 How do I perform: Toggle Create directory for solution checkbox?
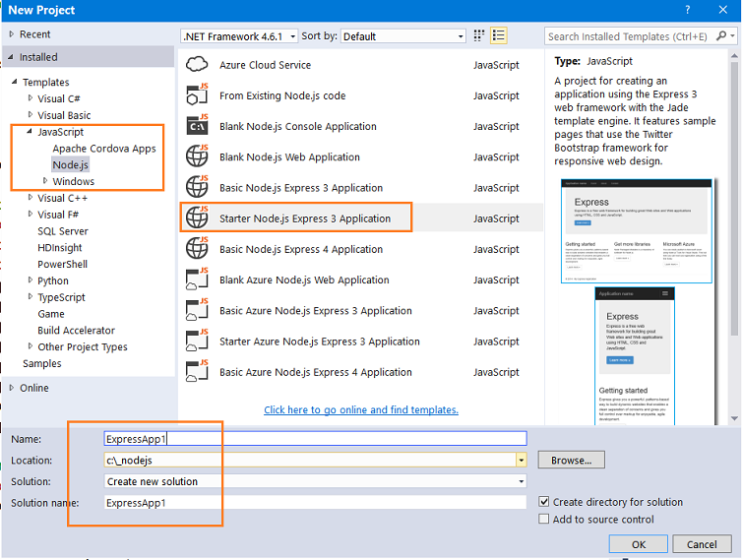pos(544,502)
